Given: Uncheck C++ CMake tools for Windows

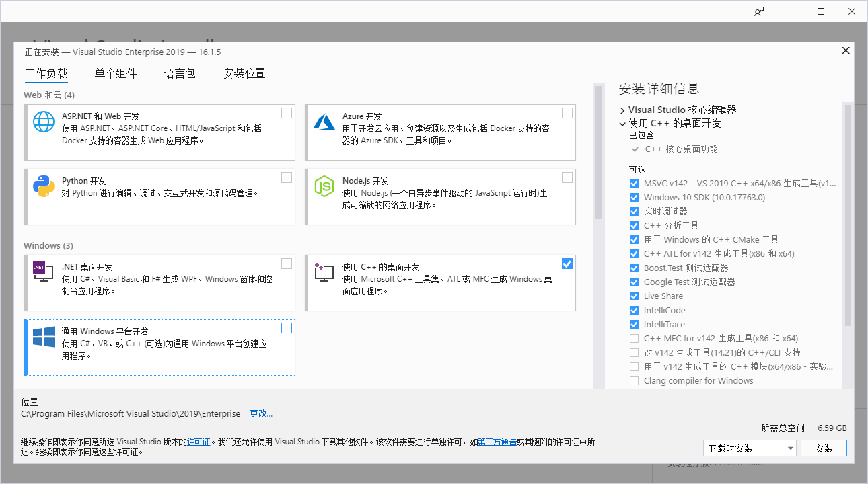Looking at the screenshot, I should pos(634,239).
